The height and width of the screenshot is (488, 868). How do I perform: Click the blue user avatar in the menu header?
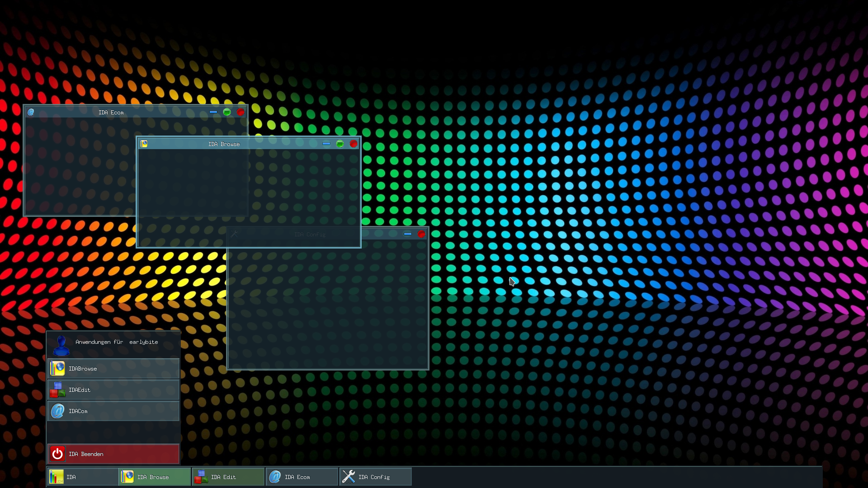61,345
